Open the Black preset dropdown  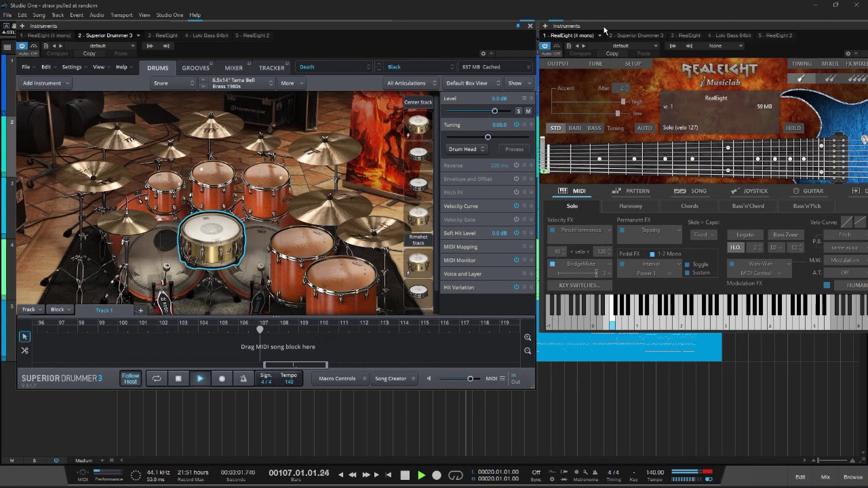click(419, 67)
